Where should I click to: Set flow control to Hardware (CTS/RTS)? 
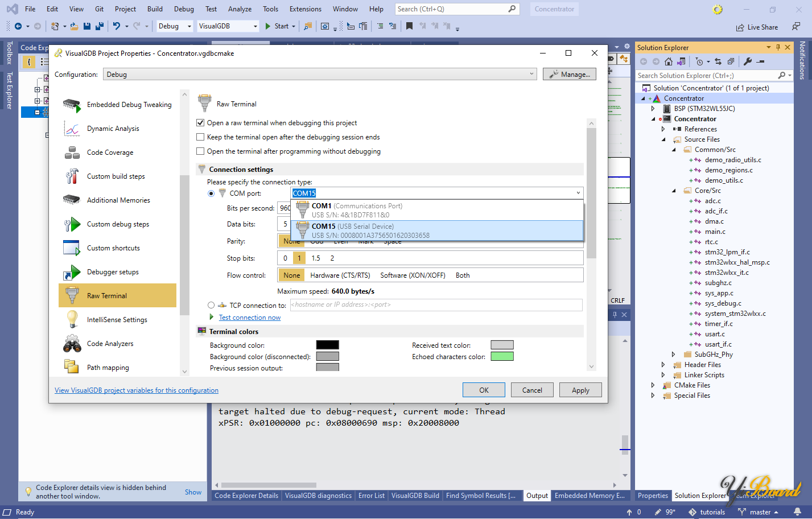pos(340,275)
